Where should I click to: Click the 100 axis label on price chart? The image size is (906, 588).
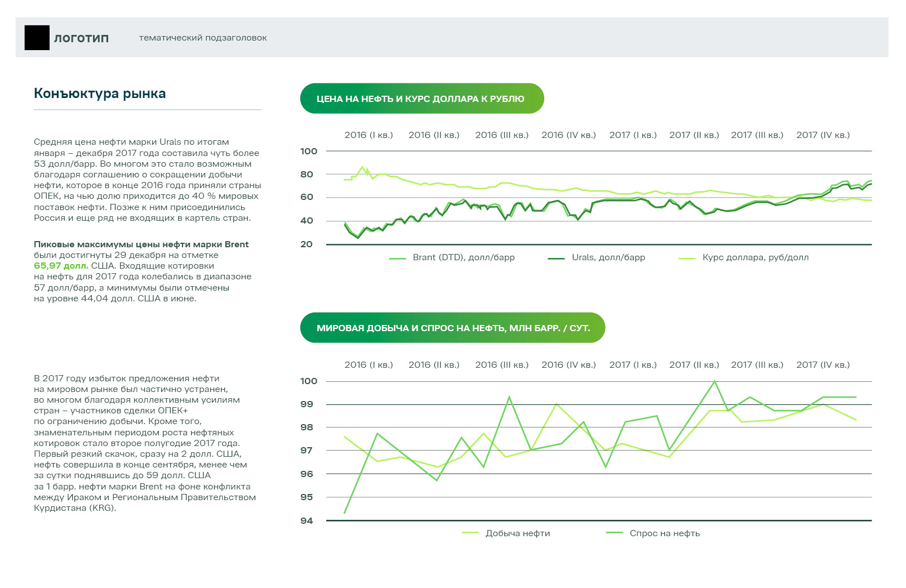309,151
